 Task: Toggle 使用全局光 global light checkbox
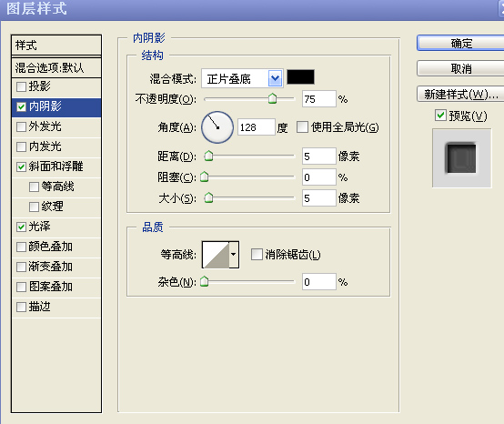click(302, 127)
